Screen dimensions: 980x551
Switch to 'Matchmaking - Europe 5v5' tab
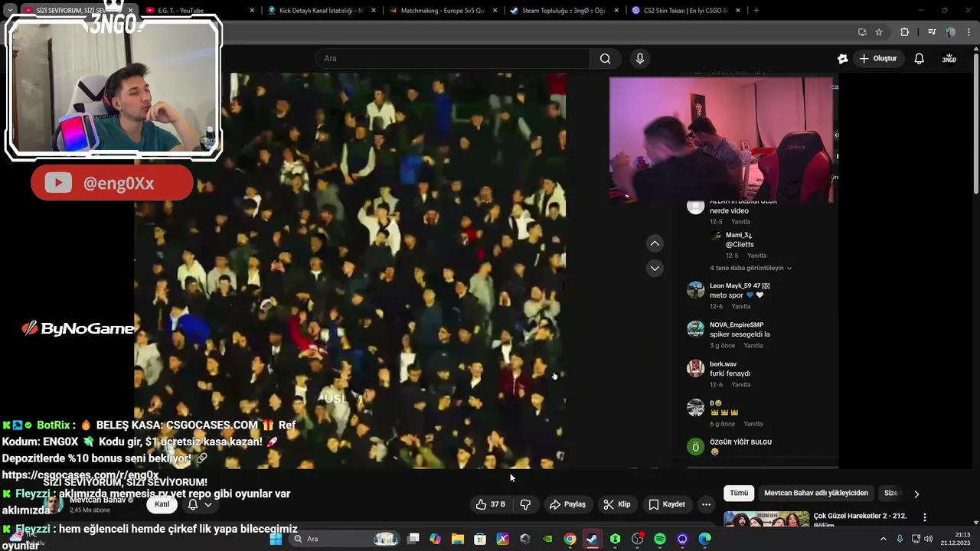click(443, 11)
